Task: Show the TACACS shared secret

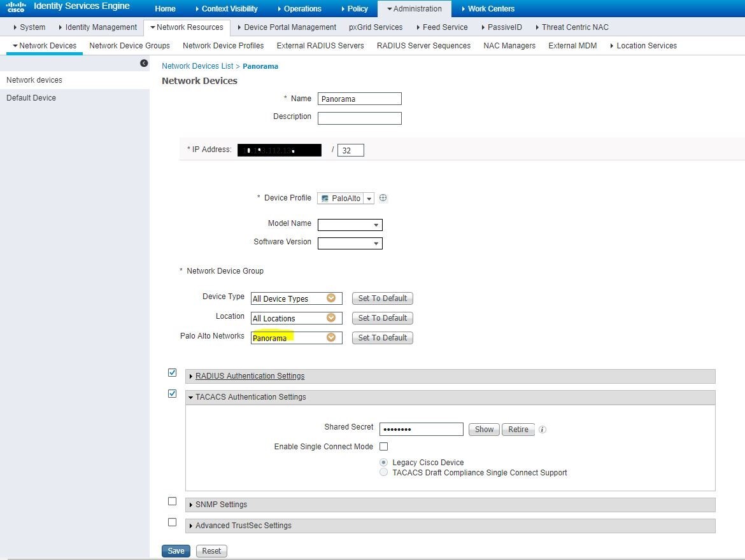Action: (x=484, y=430)
